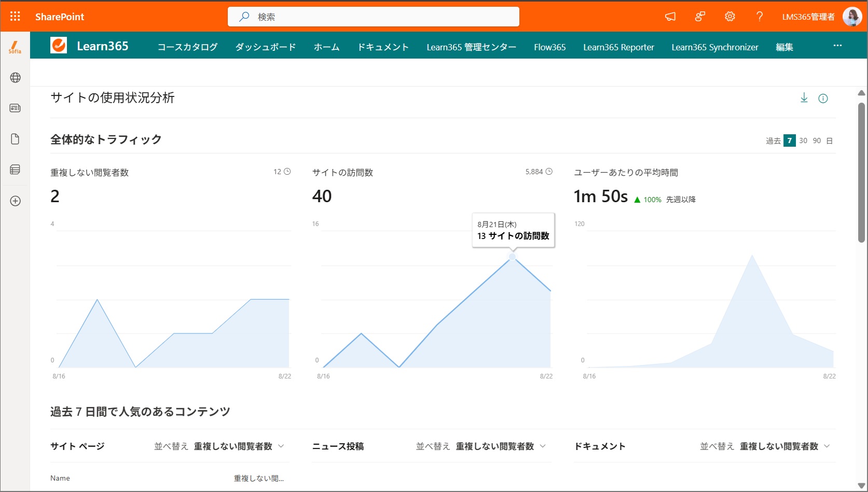Download the usage analytics report
868x492 pixels.
pyautogui.click(x=804, y=97)
